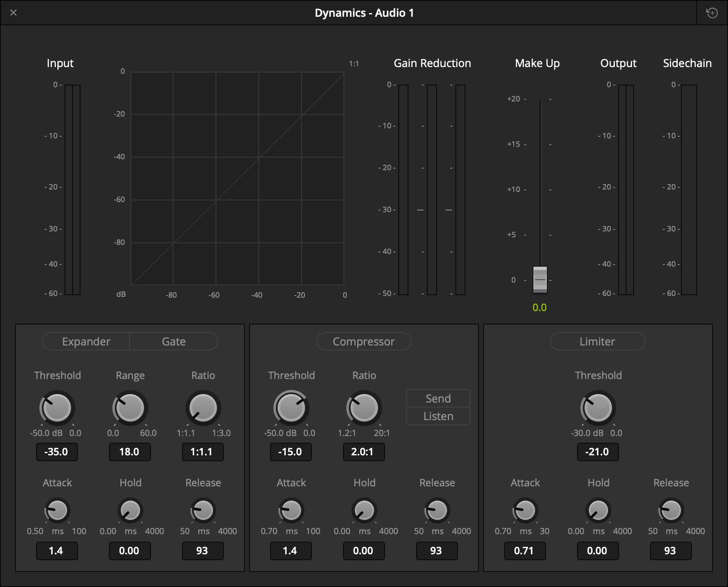Click the Gain Reduction heading

point(432,63)
